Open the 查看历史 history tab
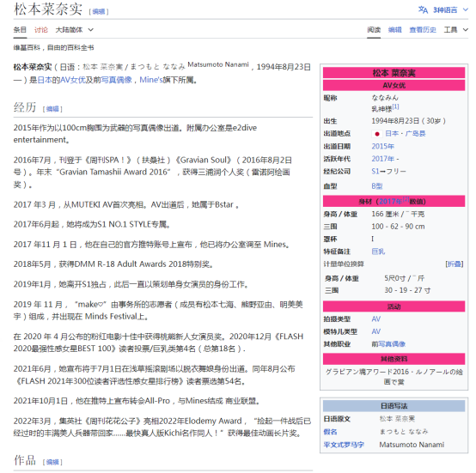The image size is (476, 473). pyautogui.click(x=423, y=30)
